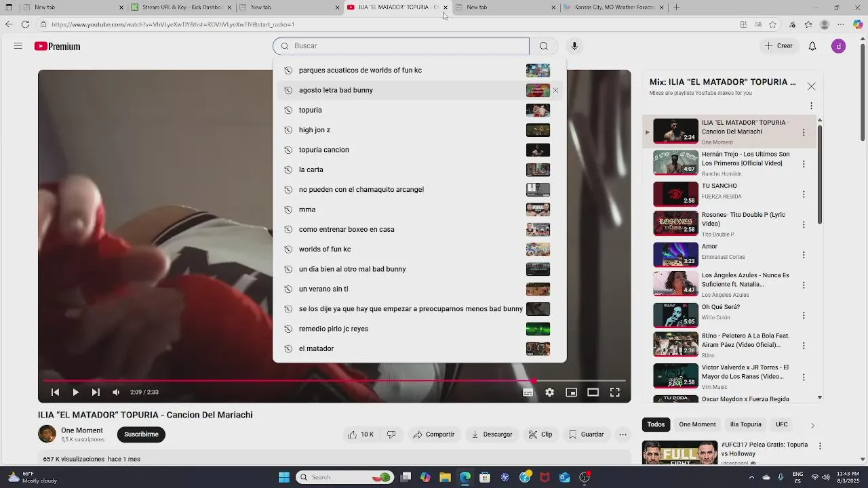The height and width of the screenshot is (488, 868).
Task: Play TU SANCHO thumbnail in playlist
Action: (x=675, y=194)
